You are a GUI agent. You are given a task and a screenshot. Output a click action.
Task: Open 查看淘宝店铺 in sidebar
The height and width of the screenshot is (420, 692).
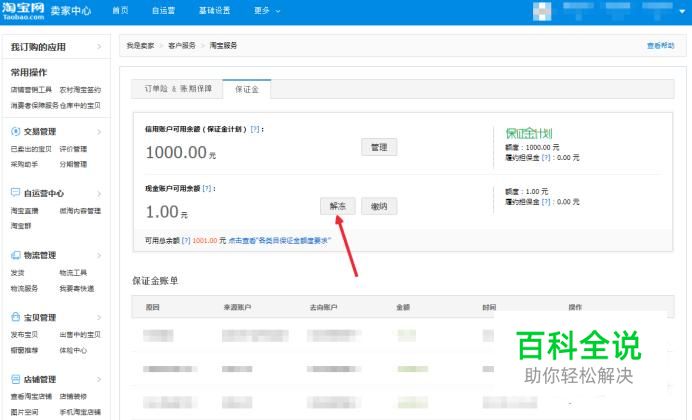pyautogui.click(x=31, y=396)
